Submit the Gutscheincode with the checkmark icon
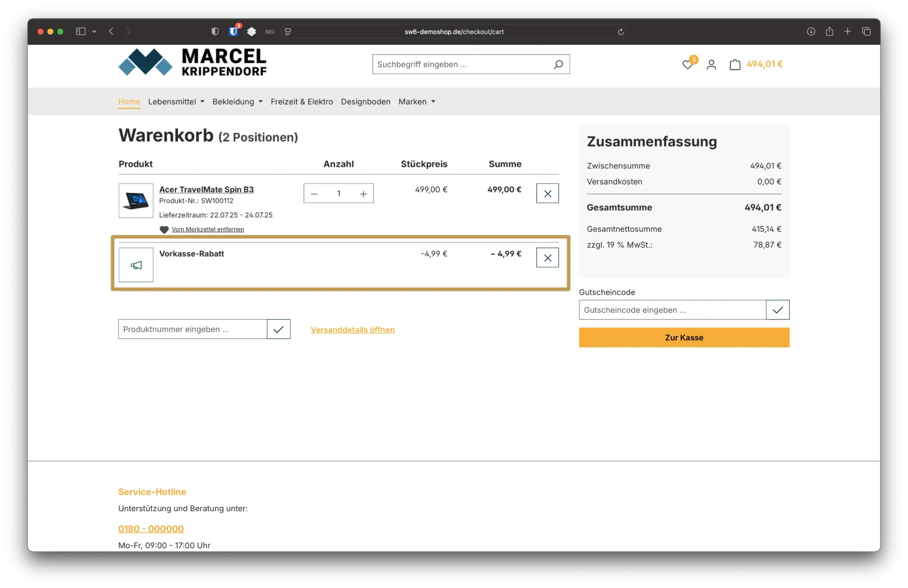The image size is (908, 588). point(778,310)
